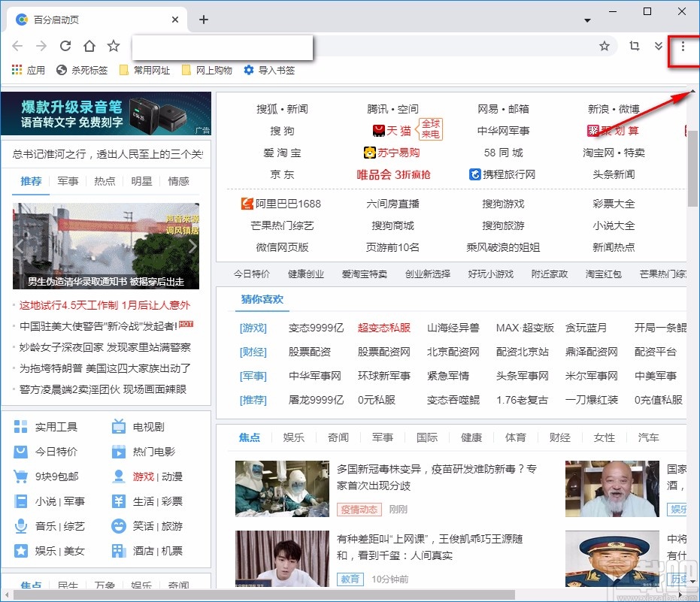This screenshot has width=700, height=602.
Task: Click the browser reload button
Action: (x=65, y=46)
